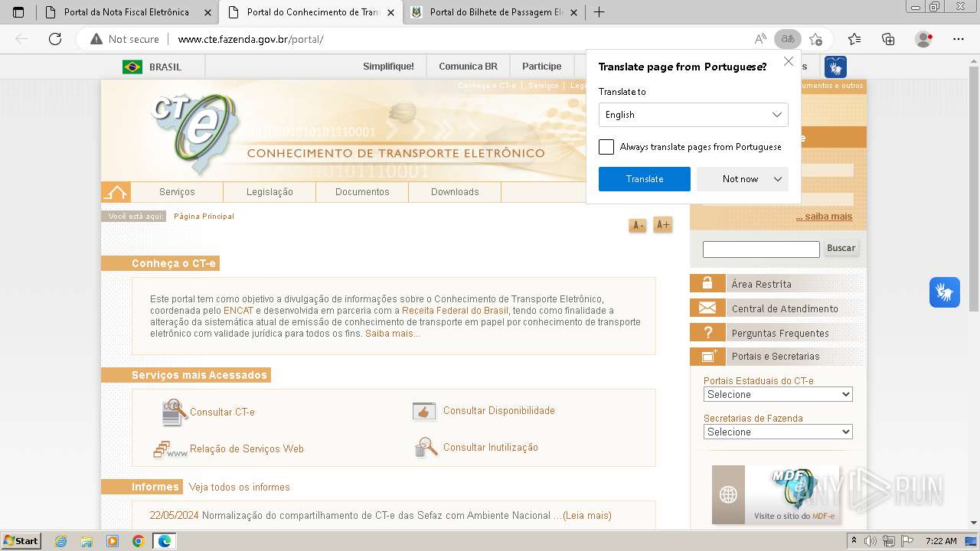The height and width of the screenshot is (551, 980).
Task: Check Always translate pages from Portuguese
Action: pyautogui.click(x=606, y=147)
